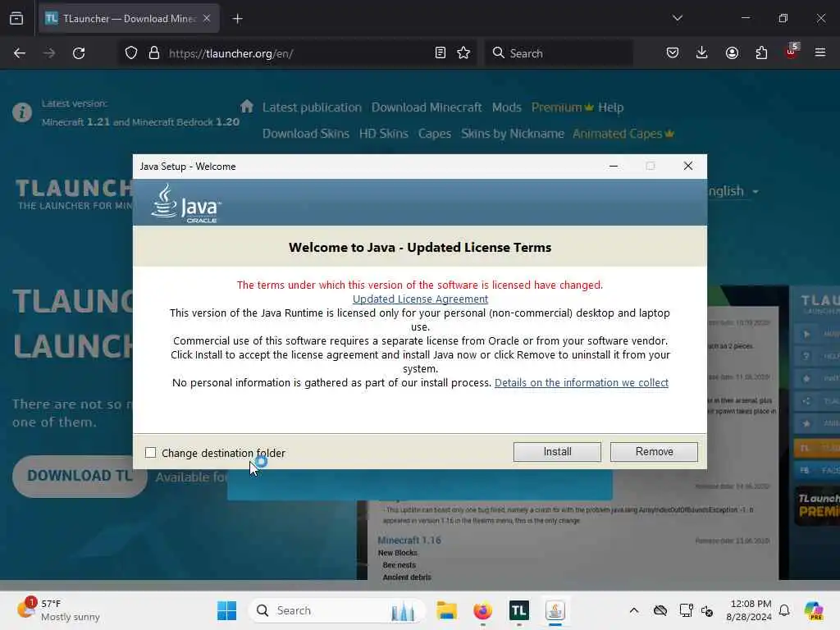Screen dimensions: 840x630
Task: Open the Firefox extensions puzzle icon
Action: (761, 52)
